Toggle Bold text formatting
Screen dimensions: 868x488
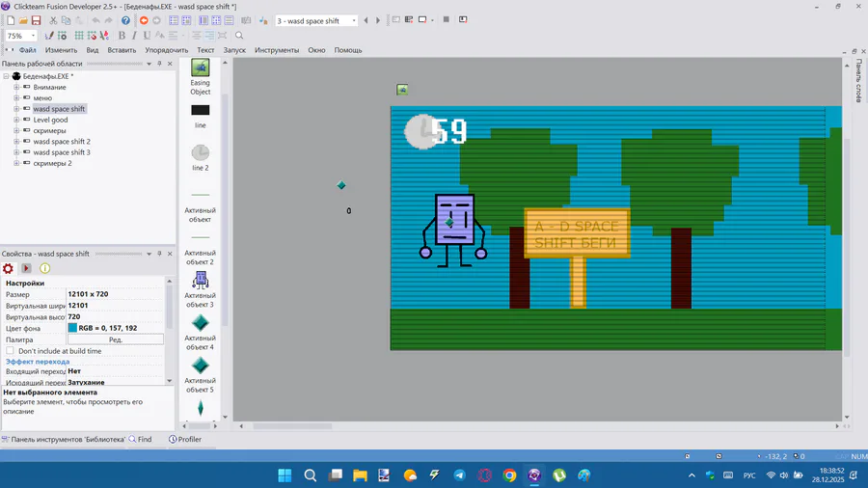coord(122,36)
